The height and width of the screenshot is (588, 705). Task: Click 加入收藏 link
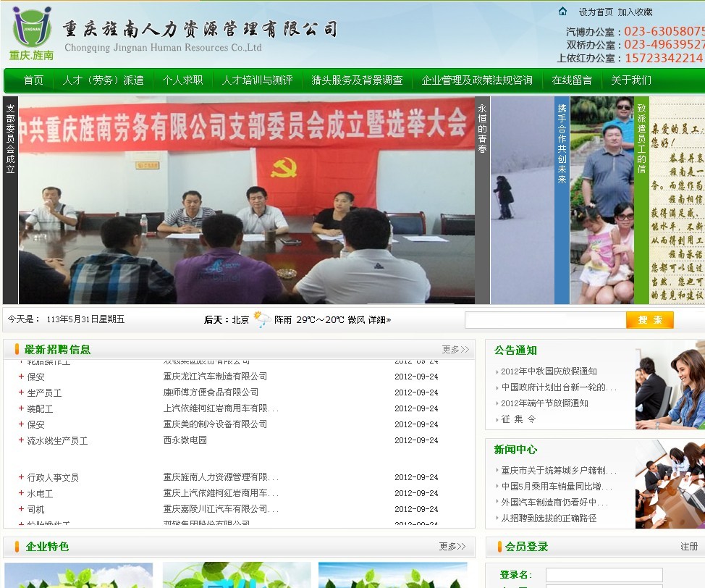(x=635, y=12)
